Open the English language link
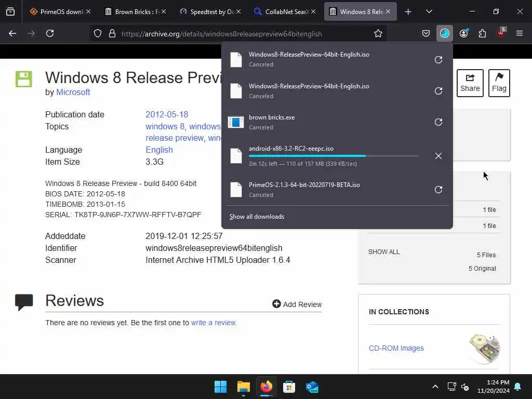532x399 pixels. (159, 150)
